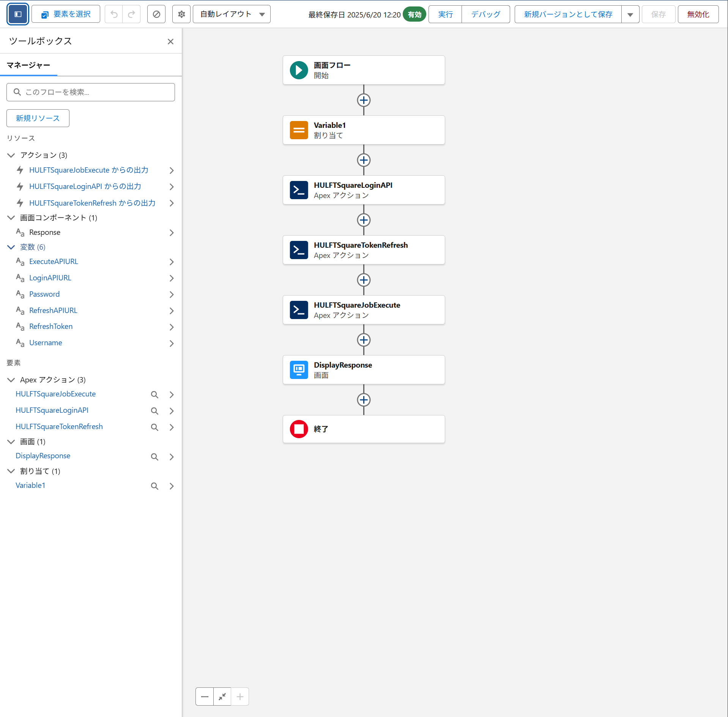Click the orange Variable1 assignment icon
The height and width of the screenshot is (717, 728).
click(x=299, y=130)
